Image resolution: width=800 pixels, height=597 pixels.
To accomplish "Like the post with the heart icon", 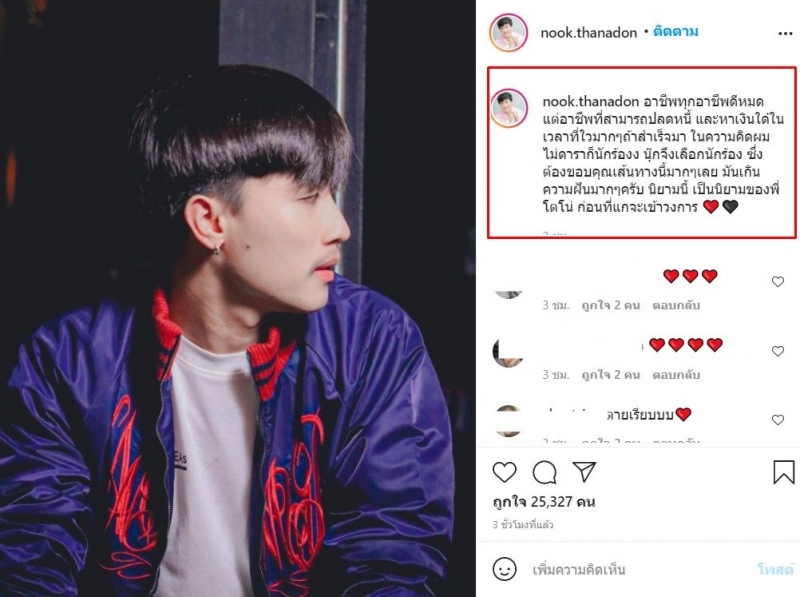I will [505, 472].
